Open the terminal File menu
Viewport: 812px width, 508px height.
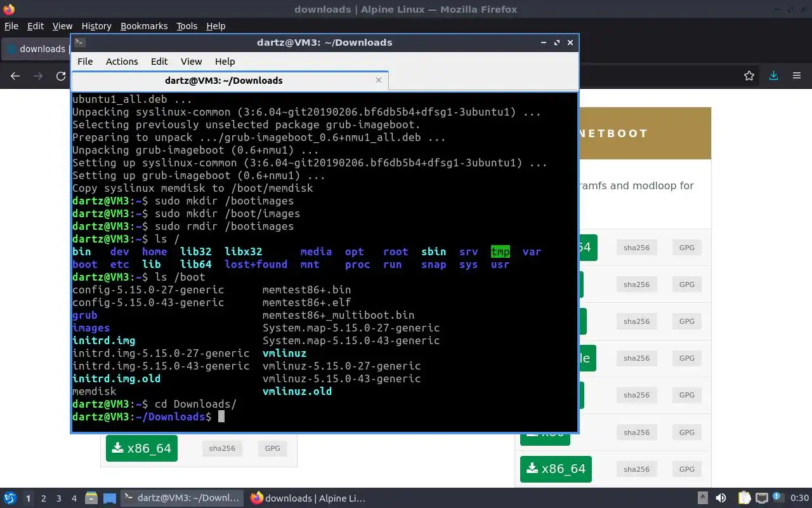[85, 62]
